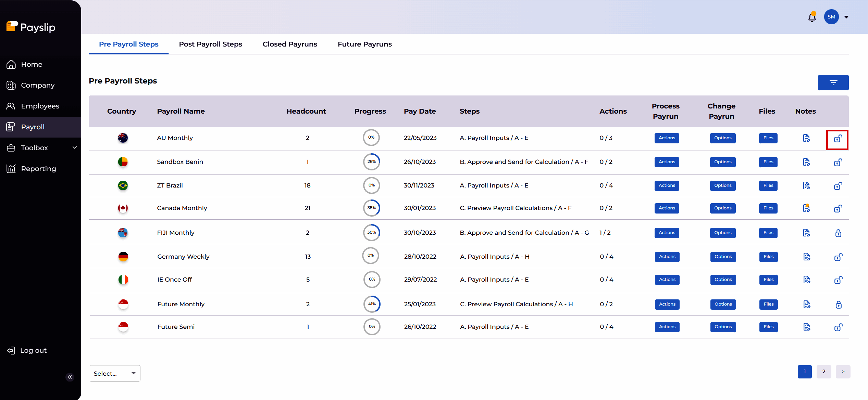Image resolution: width=868 pixels, height=400 pixels.
Task: Toggle lock for AU Monthly payrun
Action: pos(838,139)
